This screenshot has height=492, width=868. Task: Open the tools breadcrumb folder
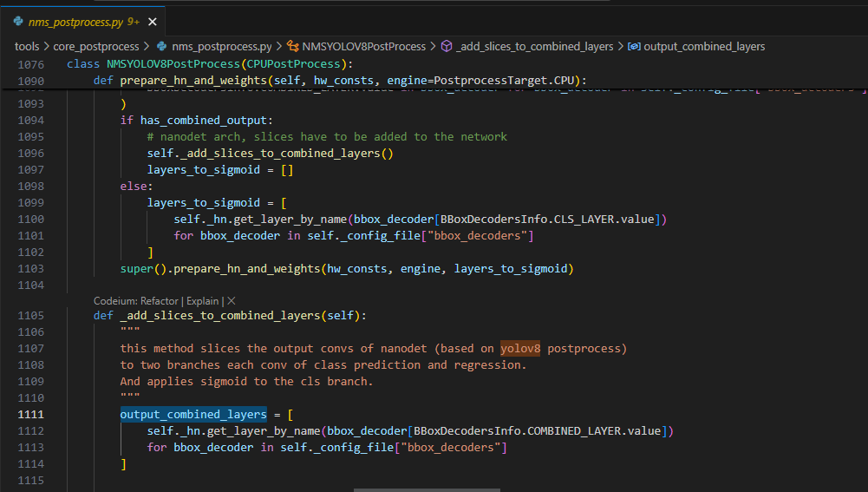tap(27, 46)
